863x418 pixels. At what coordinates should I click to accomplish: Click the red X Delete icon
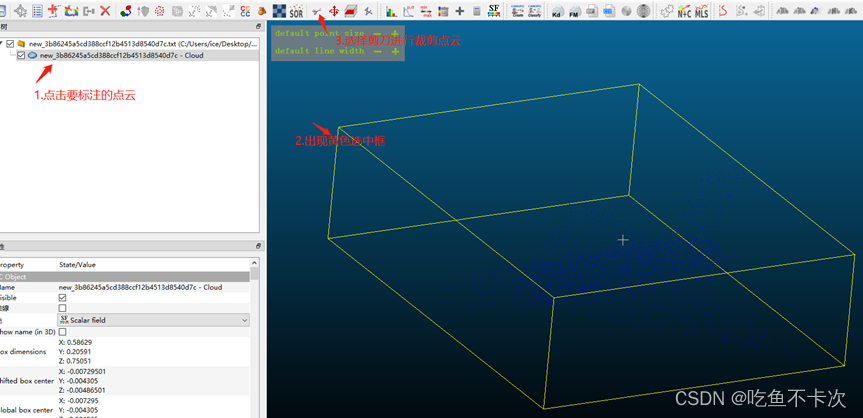coord(106,10)
